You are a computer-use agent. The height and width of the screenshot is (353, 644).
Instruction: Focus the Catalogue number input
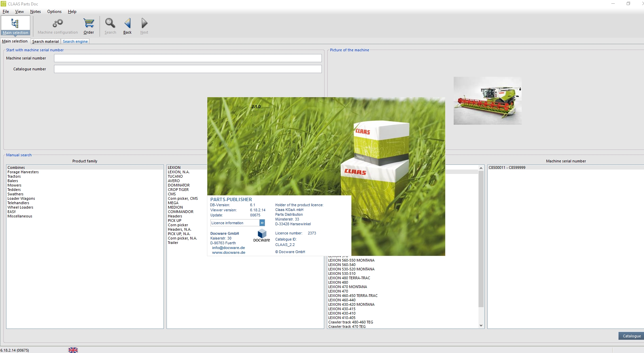(188, 69)
